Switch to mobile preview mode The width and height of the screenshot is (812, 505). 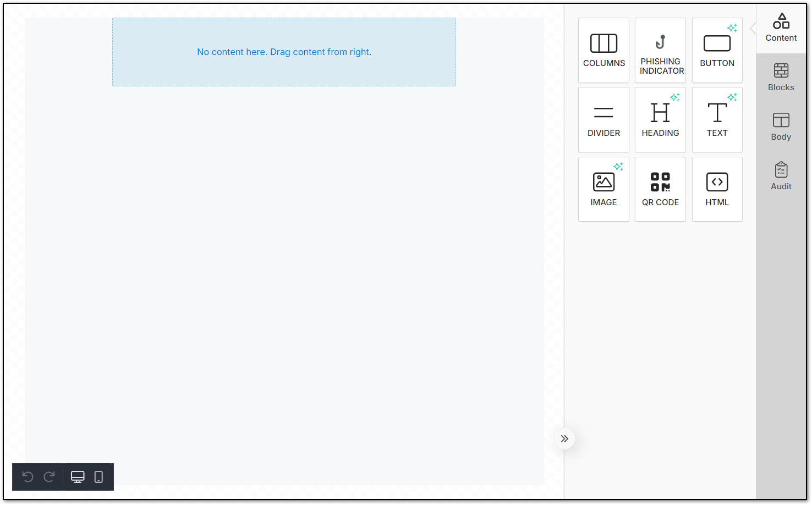[98, 477]
